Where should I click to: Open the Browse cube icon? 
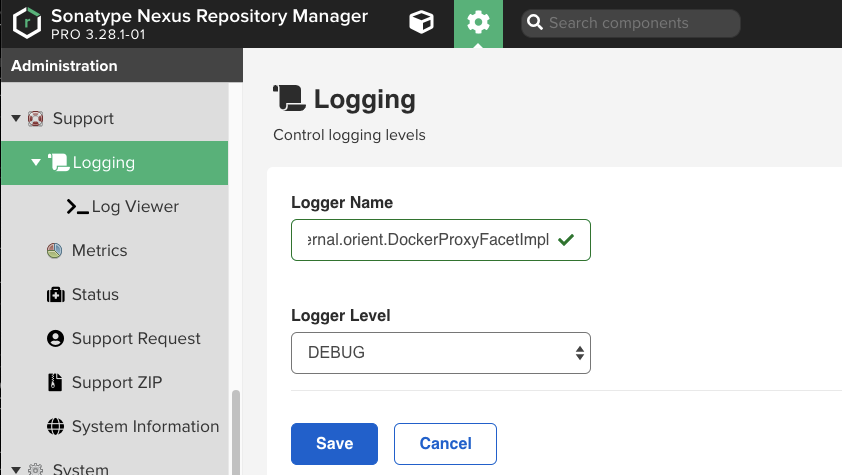click(x=422, y=23)
